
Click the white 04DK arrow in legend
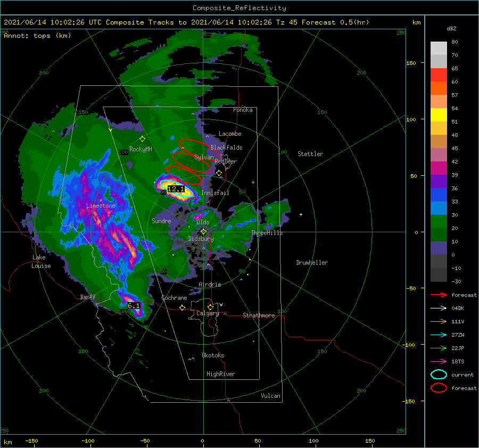tap(439, 308)
